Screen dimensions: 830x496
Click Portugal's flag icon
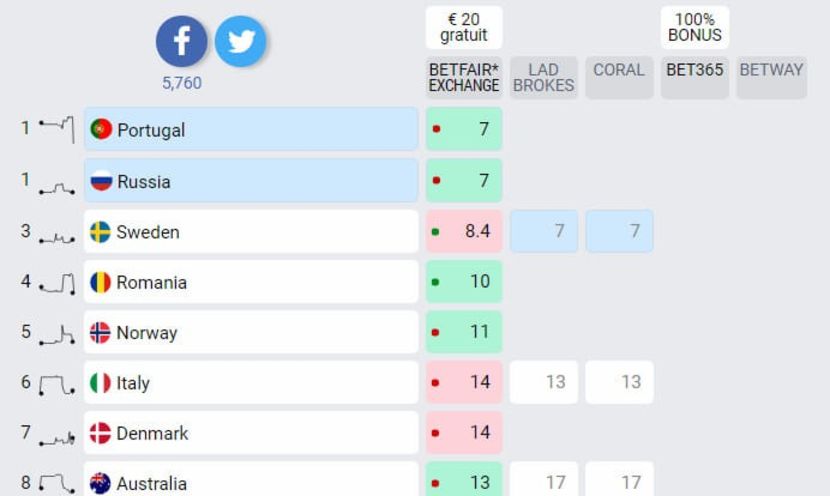click(100, 130)
